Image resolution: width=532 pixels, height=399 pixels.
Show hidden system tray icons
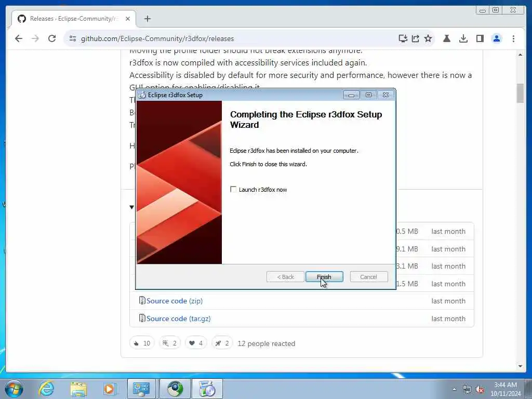point(454,389)
